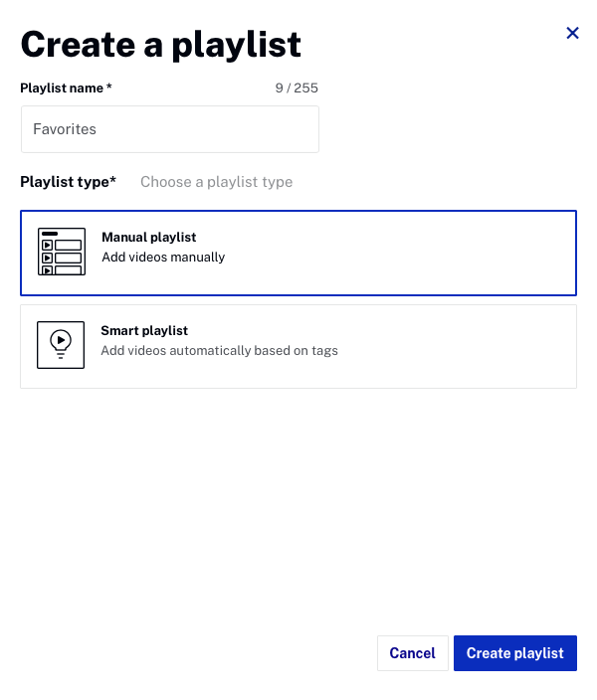This screenshot has width=597, height=700.
Task: Click the "Playlist name" field label
Action: 61,88
